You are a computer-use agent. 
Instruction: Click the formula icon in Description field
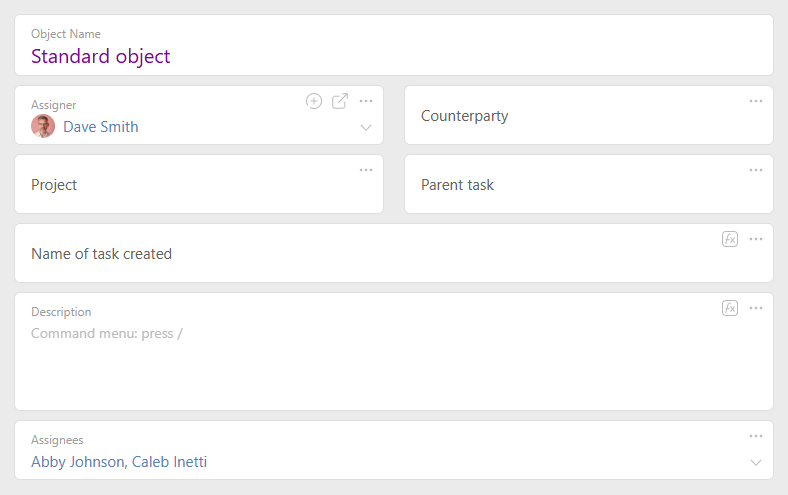point(730,308)
